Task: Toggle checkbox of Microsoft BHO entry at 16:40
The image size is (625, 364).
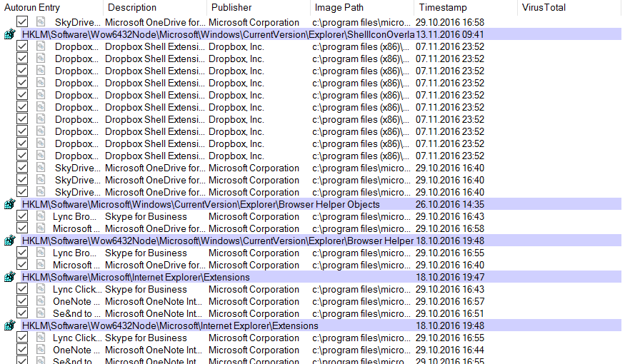Action: click(22, 265)
